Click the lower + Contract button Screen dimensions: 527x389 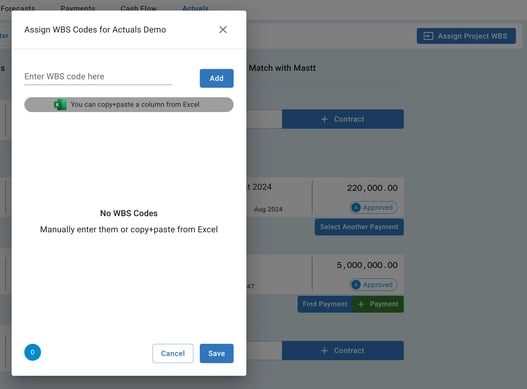click(343, 351)
